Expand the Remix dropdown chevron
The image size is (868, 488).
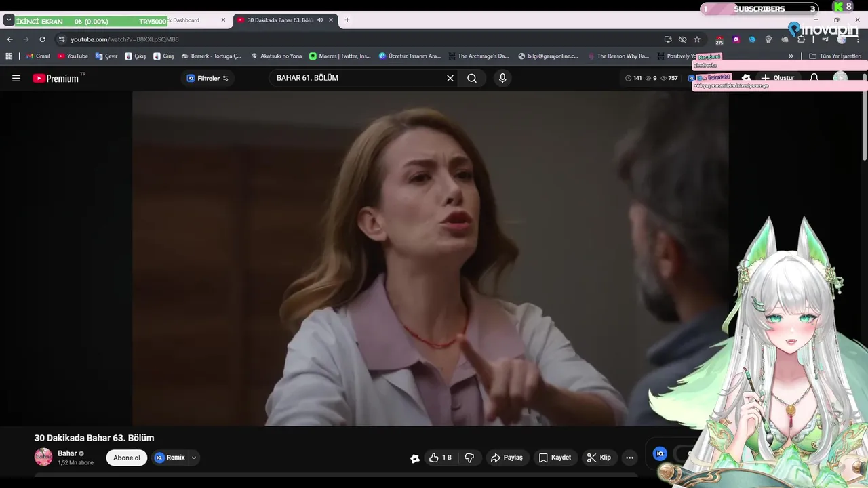coord(194,457)
